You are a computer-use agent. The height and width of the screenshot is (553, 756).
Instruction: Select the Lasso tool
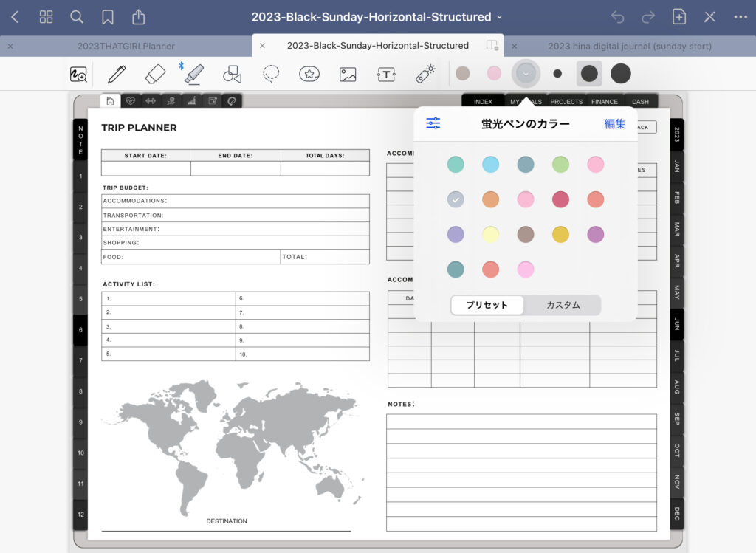tap(270, 74)
